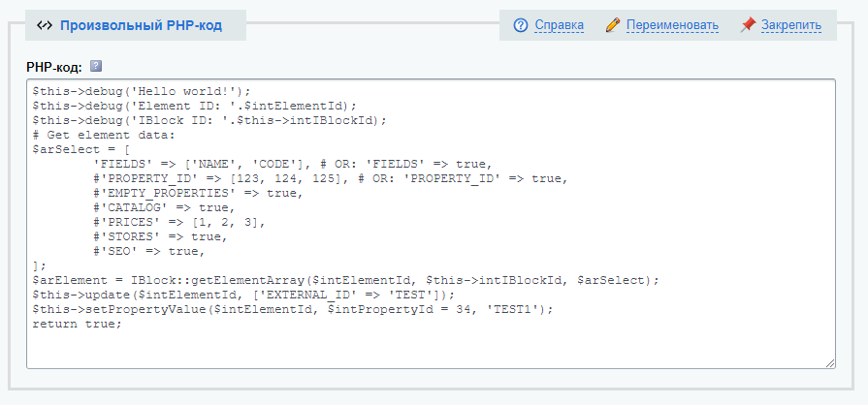This screenshot has height=405, width=868.
Task: Click the textarea resize handle corner
Action: [829, 362]
